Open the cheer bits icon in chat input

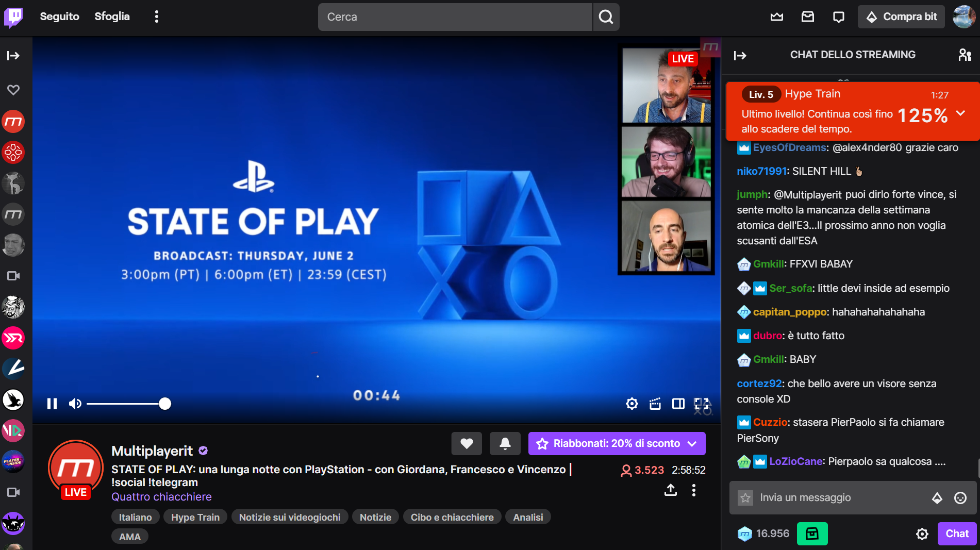point(937,498)
